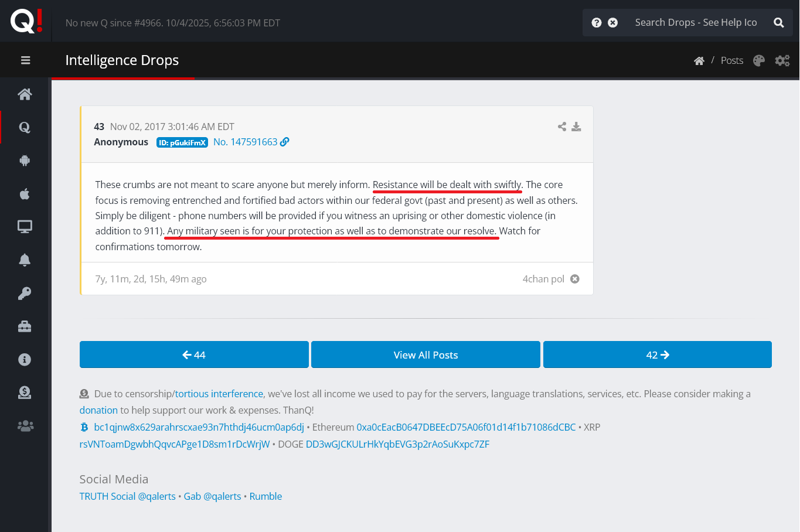Select the Q drops sidebar item
The height and width of the screenshot is (532, 800).
coord(25,127)
